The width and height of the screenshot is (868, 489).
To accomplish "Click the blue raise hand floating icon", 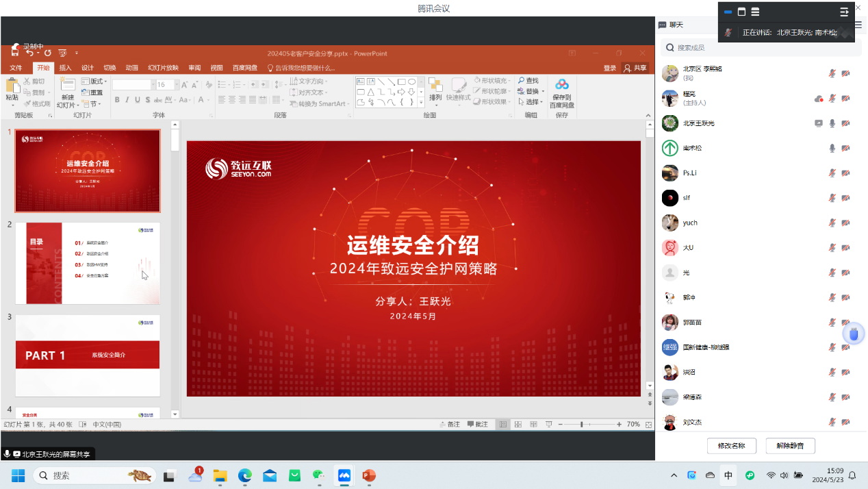I will [854, 334].
